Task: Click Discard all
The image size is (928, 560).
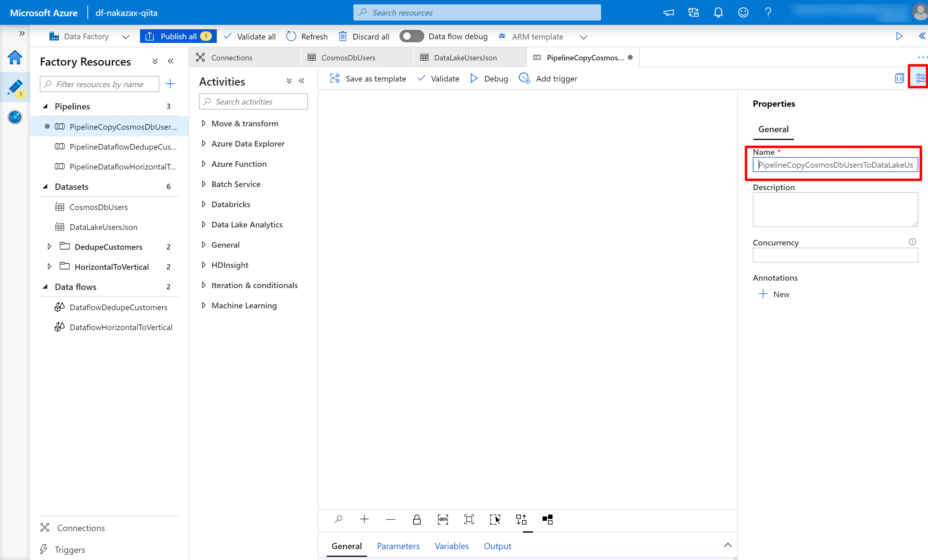Action: 364,36
